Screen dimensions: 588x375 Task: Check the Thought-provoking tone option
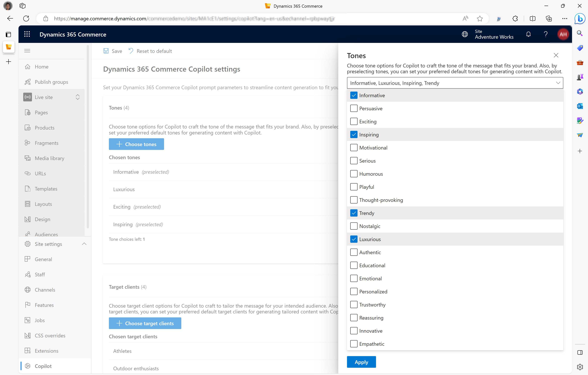pyautogui.click(x=354, y=199)
